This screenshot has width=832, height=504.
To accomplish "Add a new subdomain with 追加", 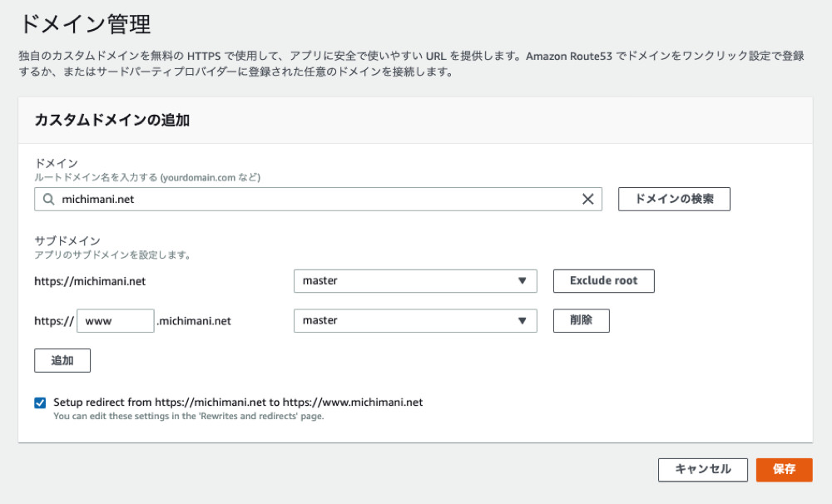I will [x=62, y=360].
